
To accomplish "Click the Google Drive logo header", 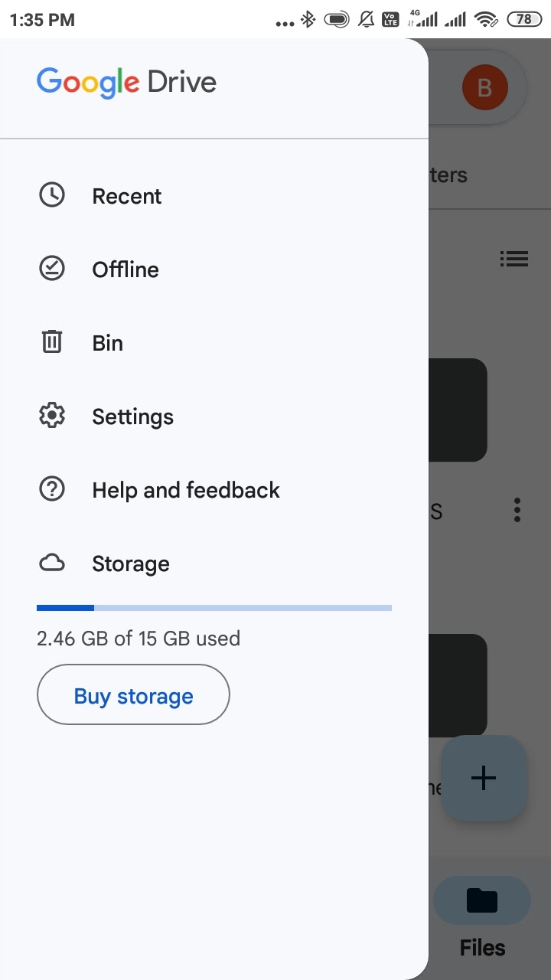I will pos(126,82).
